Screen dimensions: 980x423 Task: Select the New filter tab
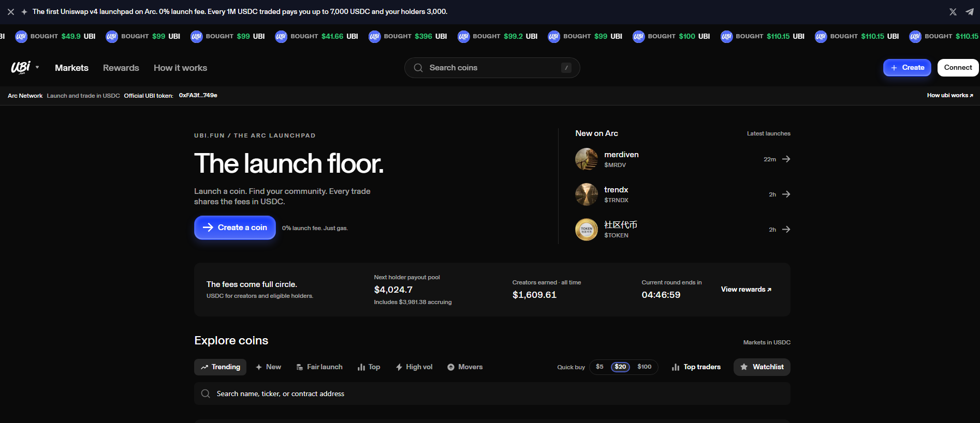tap(268, 367)
